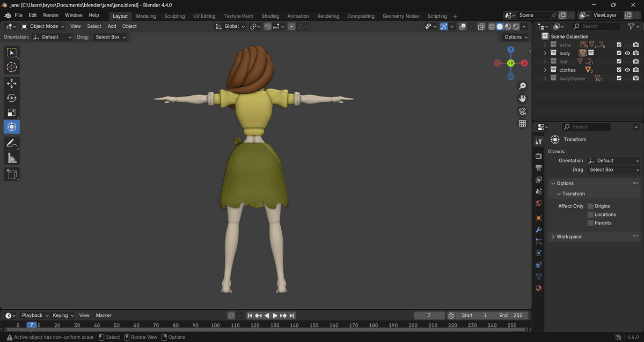Hide the body collection in viewport
The image size is (644, 342).
[x=627, y=54]
